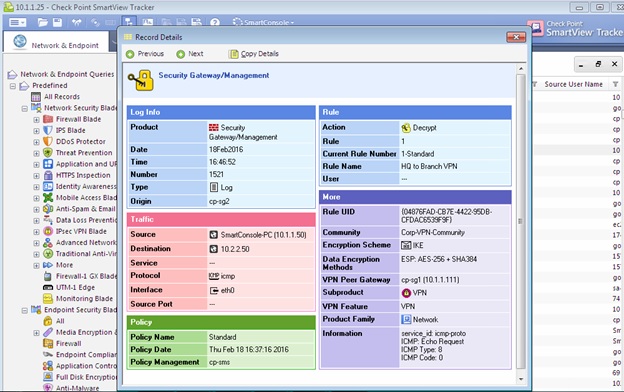Image resolution: width=624 pixels, height=392 pixels.
Task: Expand the IPsec VPN Blade node
Action: pyautogui.click(x=36, y=232)
